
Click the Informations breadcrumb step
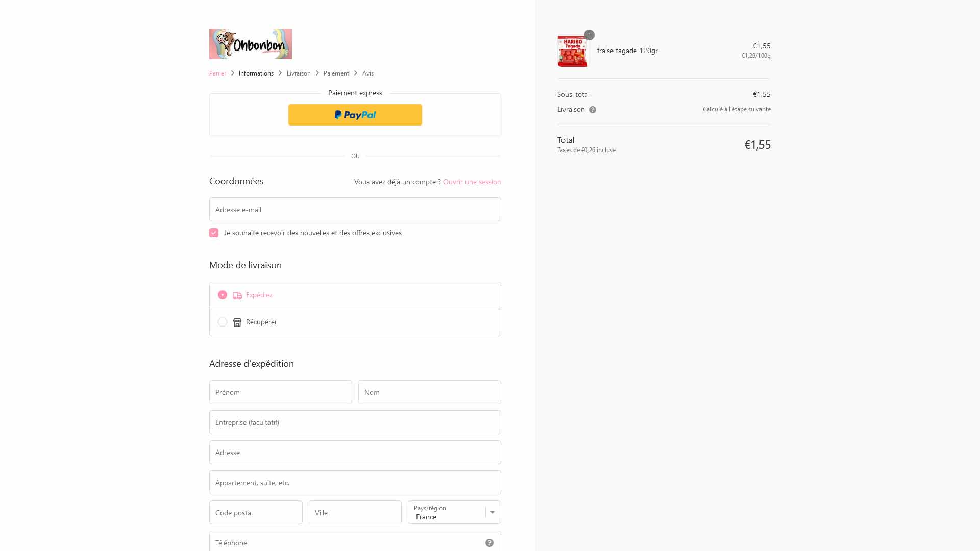[x=256, y=73]
